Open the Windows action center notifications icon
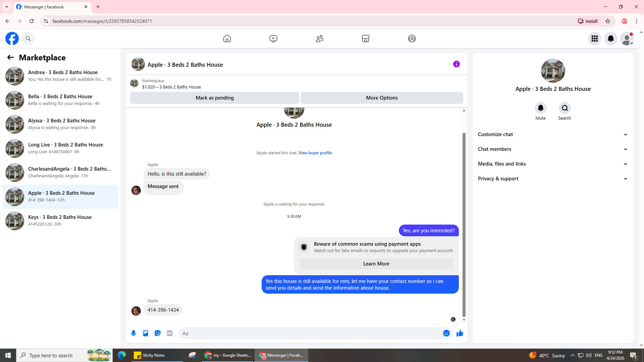 (634, 355)
